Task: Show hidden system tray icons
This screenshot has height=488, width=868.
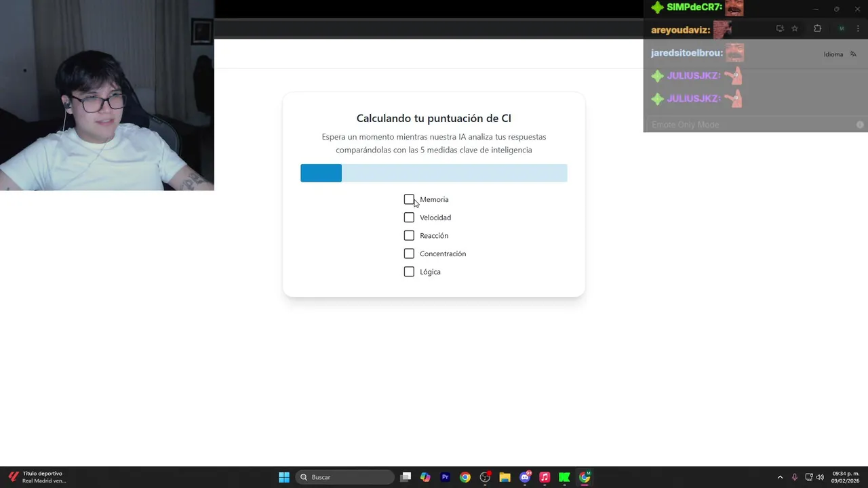Action: pyautogui.click(x=780, y=477)
